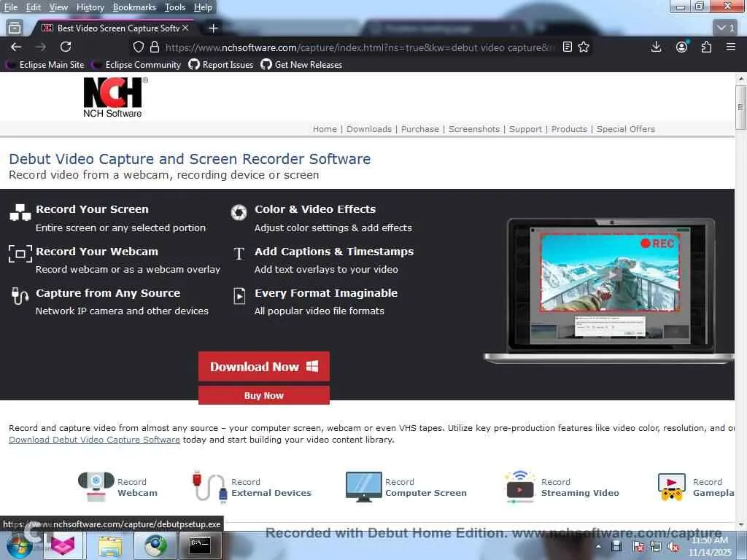Image resolution: width=747 pixels, height=560 pixels.
Task: Open the Tools menu
Action: 175,7
